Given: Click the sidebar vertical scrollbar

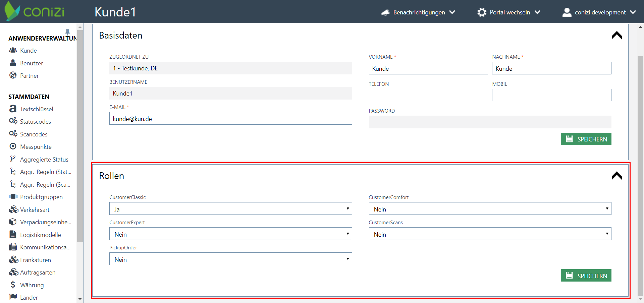Looking at the screenshot, I should [80, 134].
